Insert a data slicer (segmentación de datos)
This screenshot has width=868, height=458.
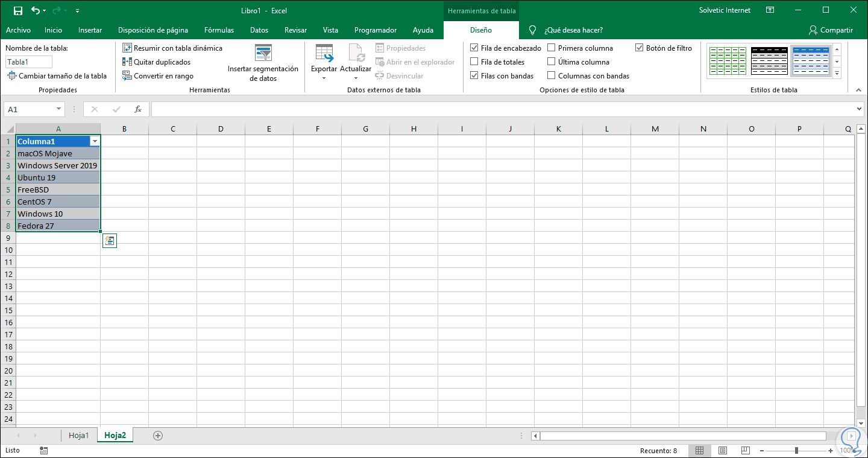[263, 63]
